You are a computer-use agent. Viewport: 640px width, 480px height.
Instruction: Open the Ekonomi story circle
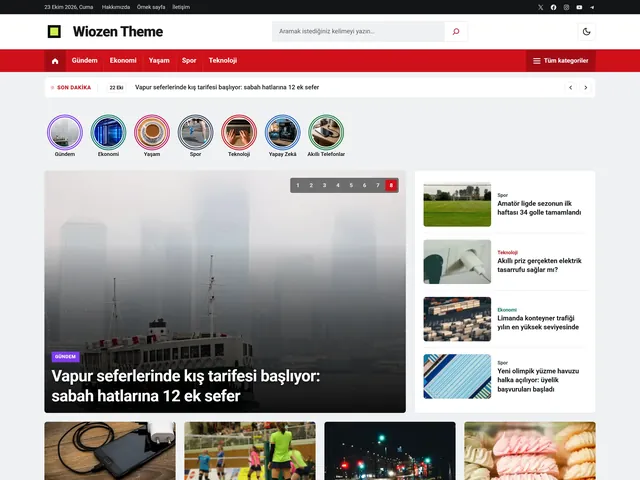(108, 132)
